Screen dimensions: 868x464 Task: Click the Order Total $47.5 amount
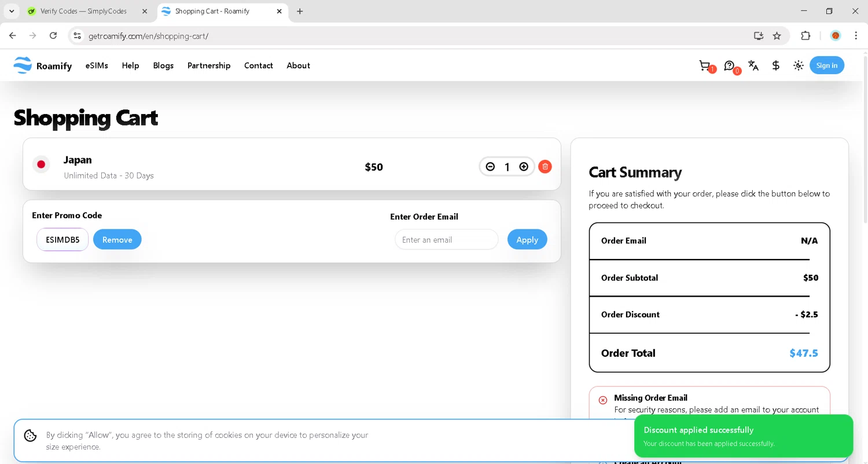(x=804, y=353)
